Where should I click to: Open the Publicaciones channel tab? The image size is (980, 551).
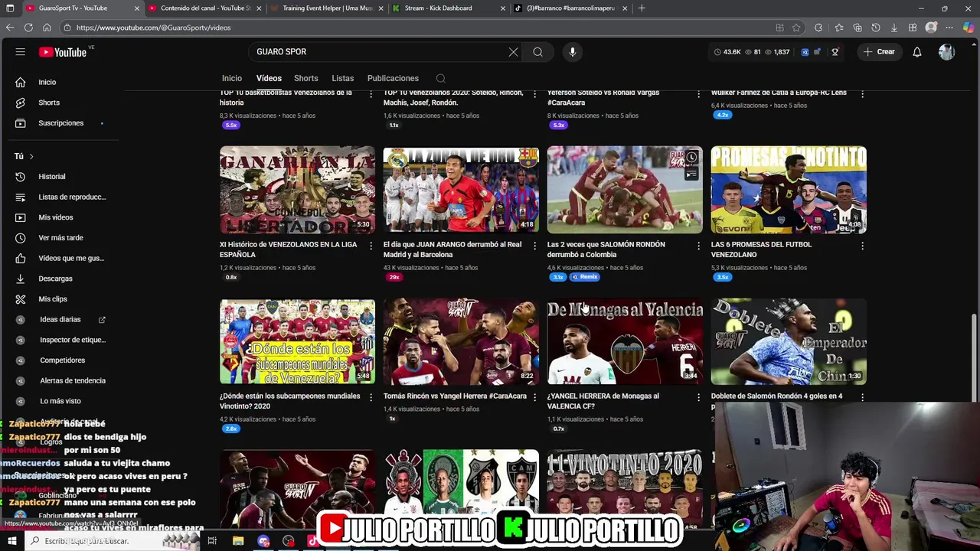tap(393, 78)
